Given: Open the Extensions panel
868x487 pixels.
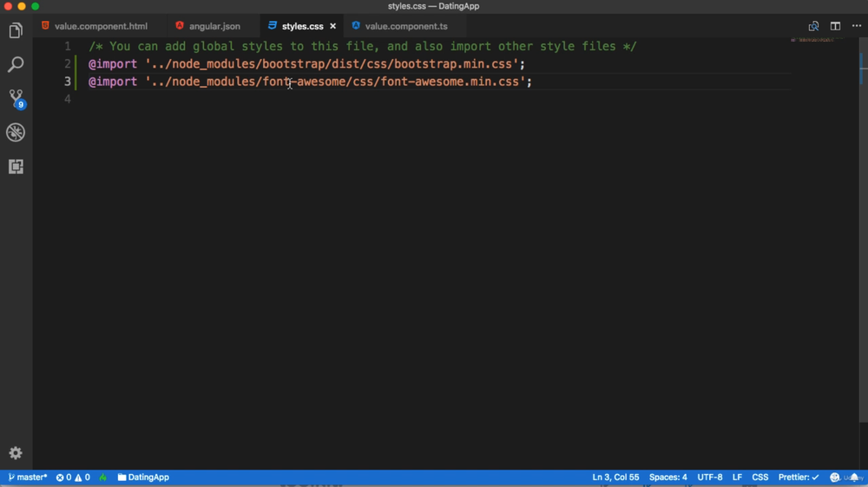Looking at the screenshot, I should 16,166.
